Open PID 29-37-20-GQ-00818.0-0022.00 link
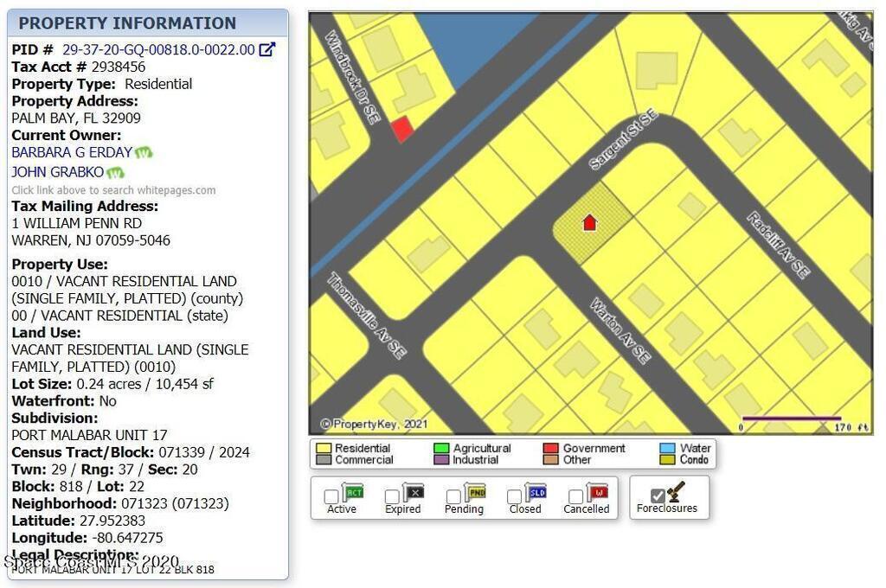This screenshot has width=886, height=588. point(158,50)
